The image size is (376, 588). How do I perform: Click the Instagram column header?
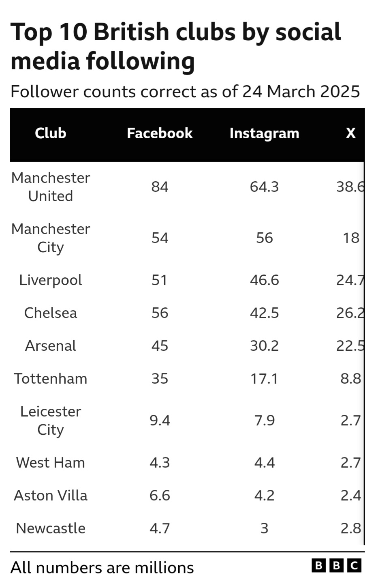(x=264, y=133)
